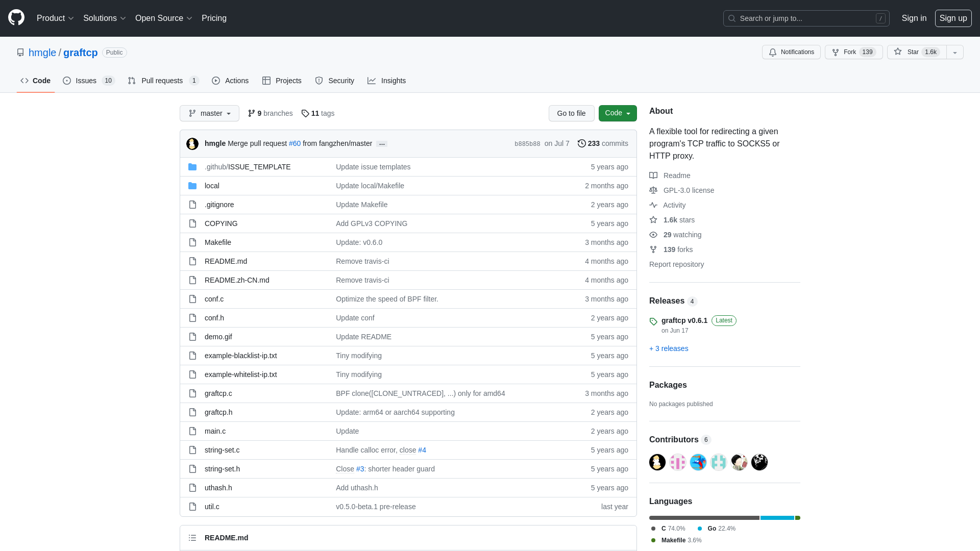Switch to the Issues tab
The height and width of the screenshot is (551, 980).
click(89, 81)
